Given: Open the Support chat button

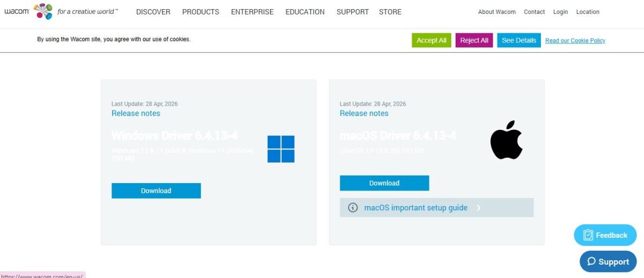Looking at the screenshot, I should 608,261.
